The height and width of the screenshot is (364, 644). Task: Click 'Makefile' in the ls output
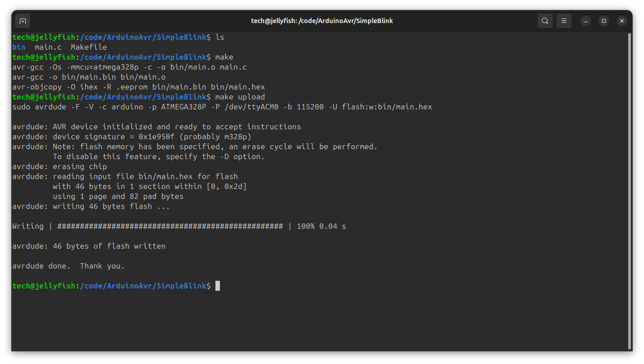[x=89, y=47]
